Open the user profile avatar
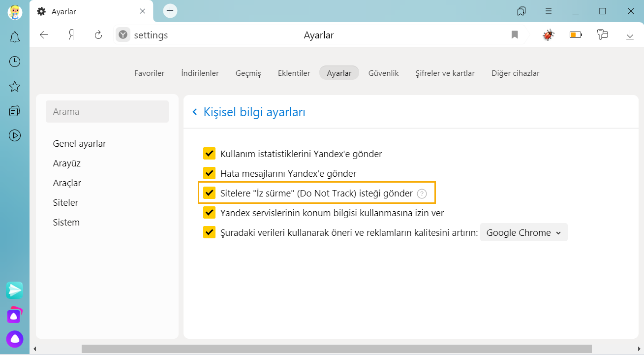This screenshot has height=355, width=644. coord(15,11)
